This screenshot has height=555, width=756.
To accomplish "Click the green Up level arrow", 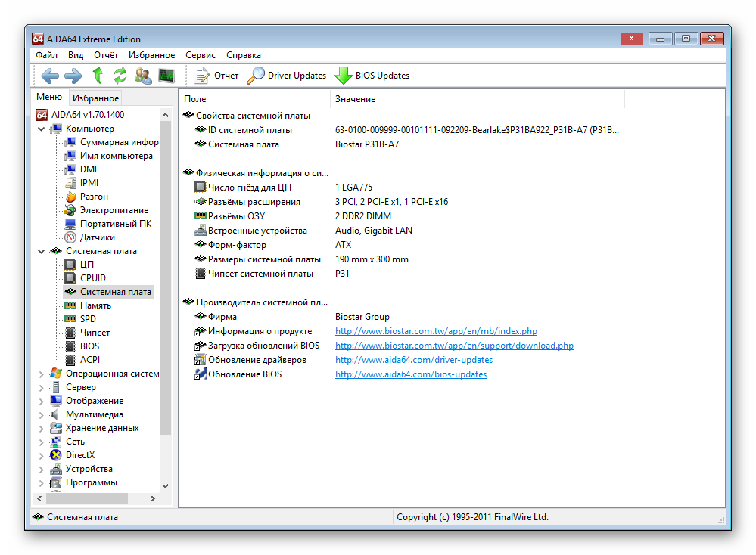I will click(97, 76).
